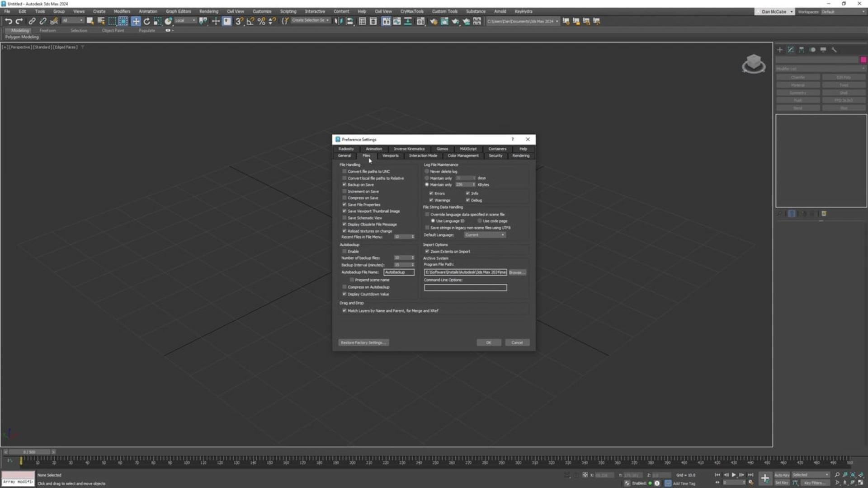The height and width of the screenshot is (488, 868).
Task: Toggle the Autobackup Enable checkbox
Action: [344, 252]
